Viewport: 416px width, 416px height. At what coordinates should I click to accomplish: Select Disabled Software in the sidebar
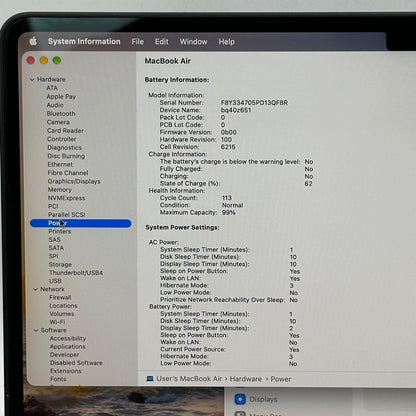coord(76,363)
